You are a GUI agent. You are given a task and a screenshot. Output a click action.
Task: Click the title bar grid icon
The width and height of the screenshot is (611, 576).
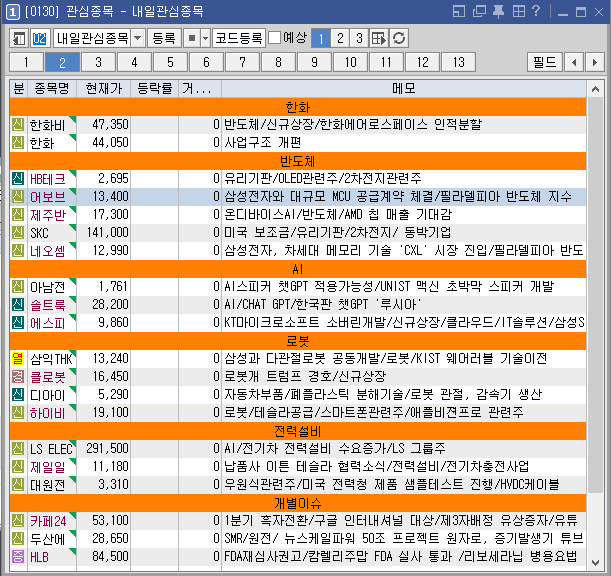tap(519, 11)
